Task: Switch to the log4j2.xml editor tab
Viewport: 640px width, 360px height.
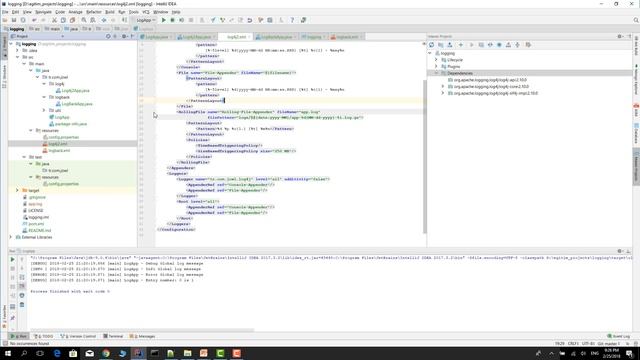Action: 236,37
